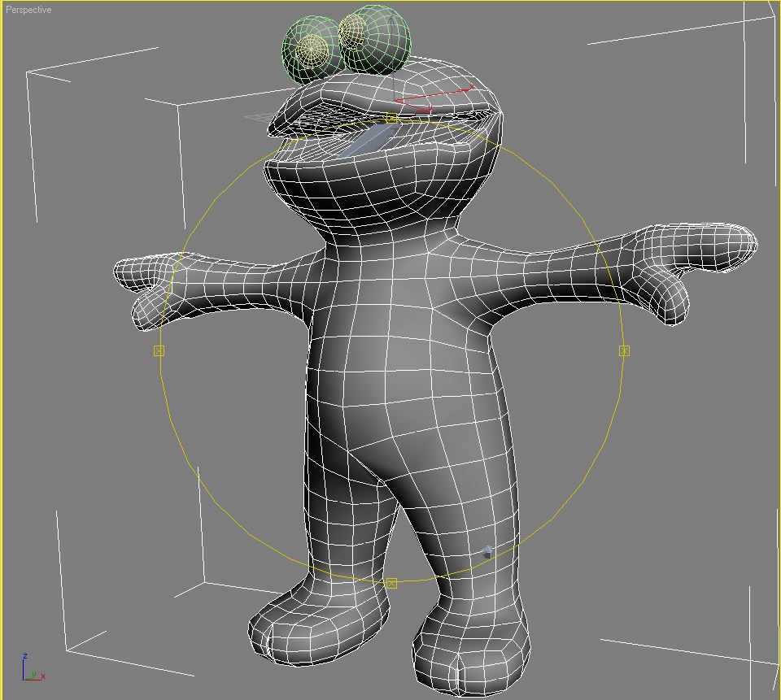Click the right handle of the yellow circle gizmo
Screen dimensions: 781x700
click(x=624, y=351)
